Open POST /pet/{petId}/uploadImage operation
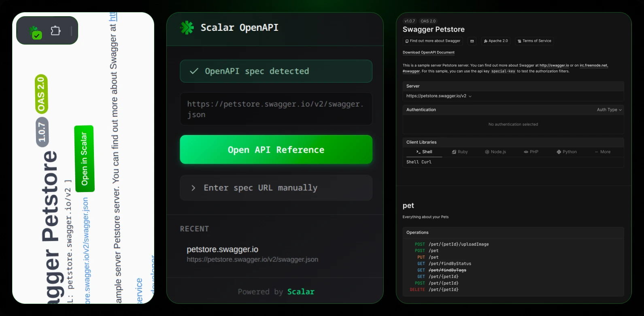 tap(452, 244)
